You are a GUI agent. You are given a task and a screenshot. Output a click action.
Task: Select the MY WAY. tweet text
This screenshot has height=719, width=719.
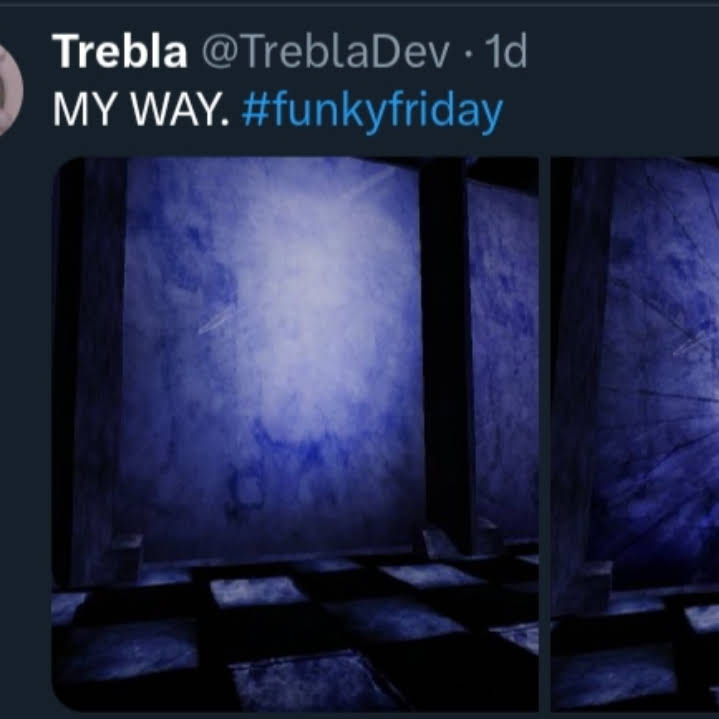point(140,110)
